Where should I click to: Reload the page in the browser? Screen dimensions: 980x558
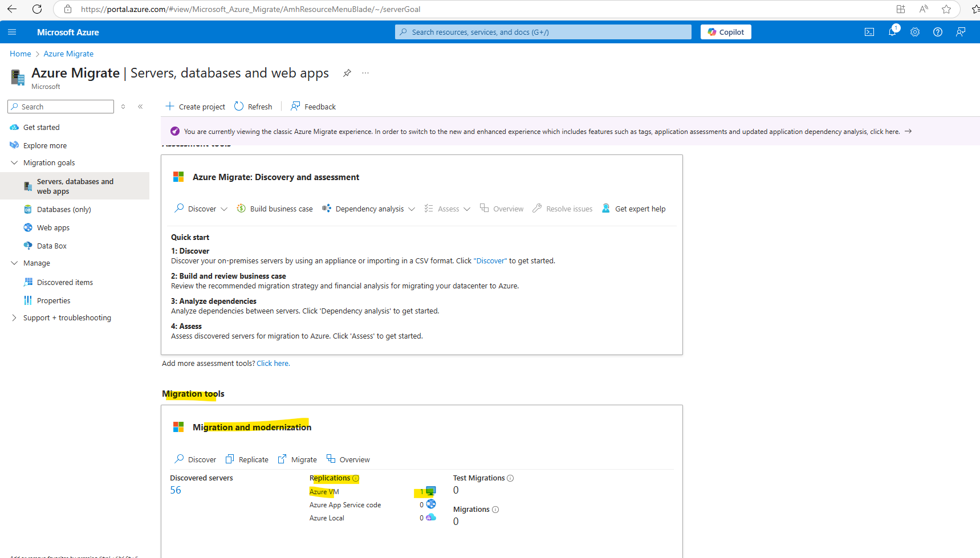tap(37, 9)
